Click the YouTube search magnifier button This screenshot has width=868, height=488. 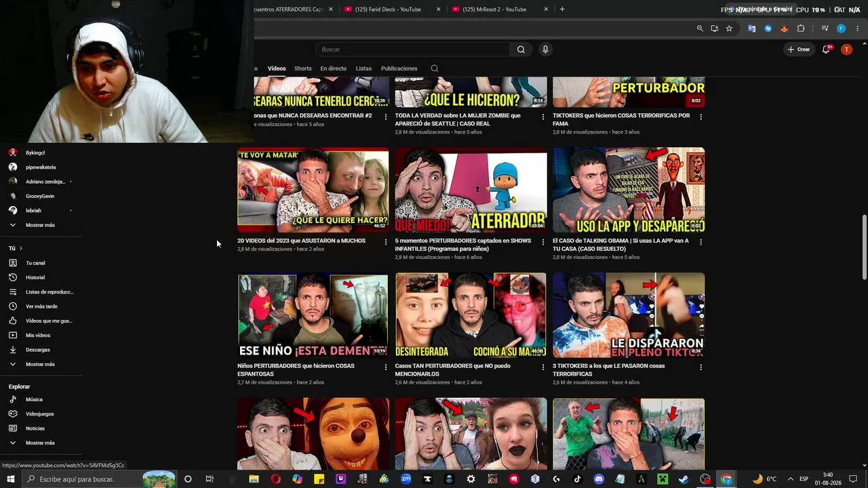tap(521, 49)
